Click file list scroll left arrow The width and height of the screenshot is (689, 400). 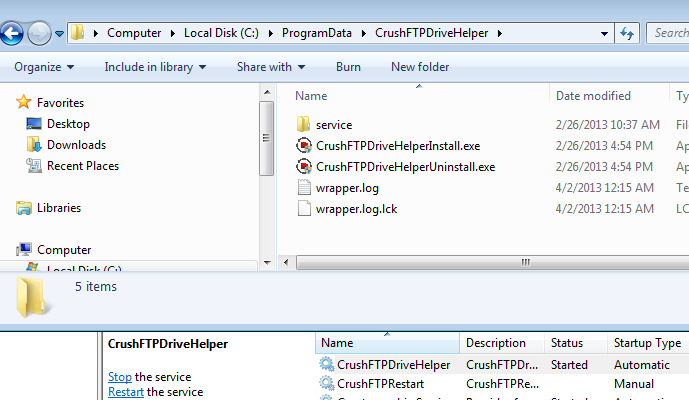click(286, 262)
